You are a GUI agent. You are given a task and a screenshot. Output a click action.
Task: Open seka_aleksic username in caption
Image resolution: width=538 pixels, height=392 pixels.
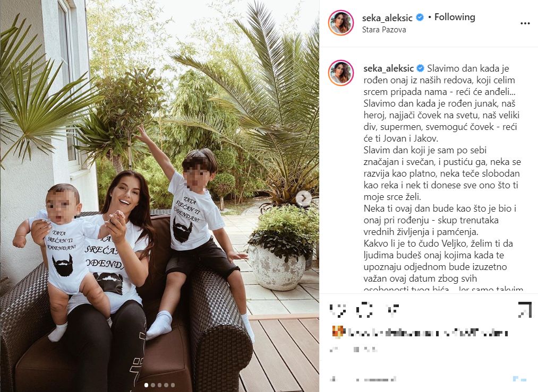389,68
